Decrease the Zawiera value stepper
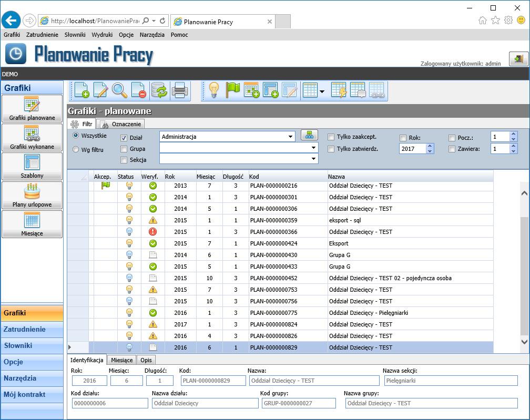This screenshot has height=420, width=530. pyautogui.click(x=513, y=151)
